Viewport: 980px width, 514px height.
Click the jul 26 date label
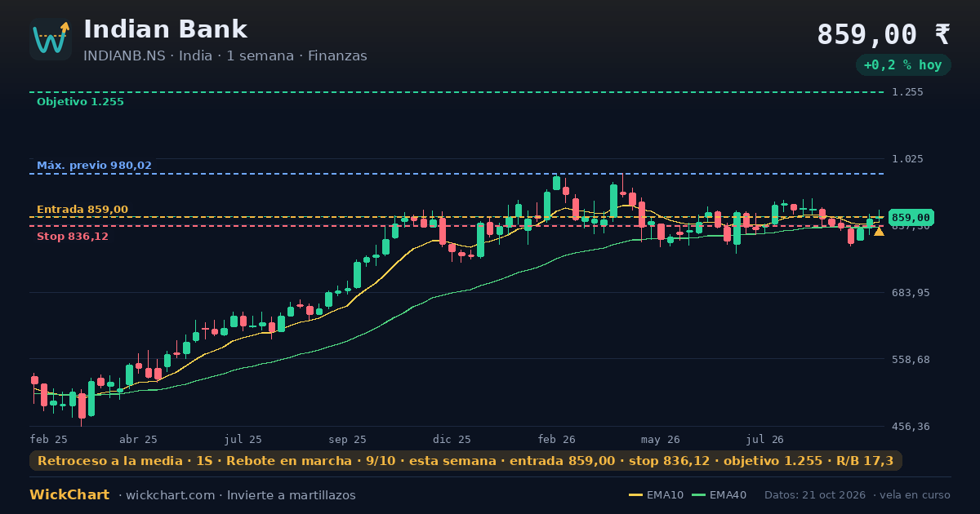tap(765, 439)
